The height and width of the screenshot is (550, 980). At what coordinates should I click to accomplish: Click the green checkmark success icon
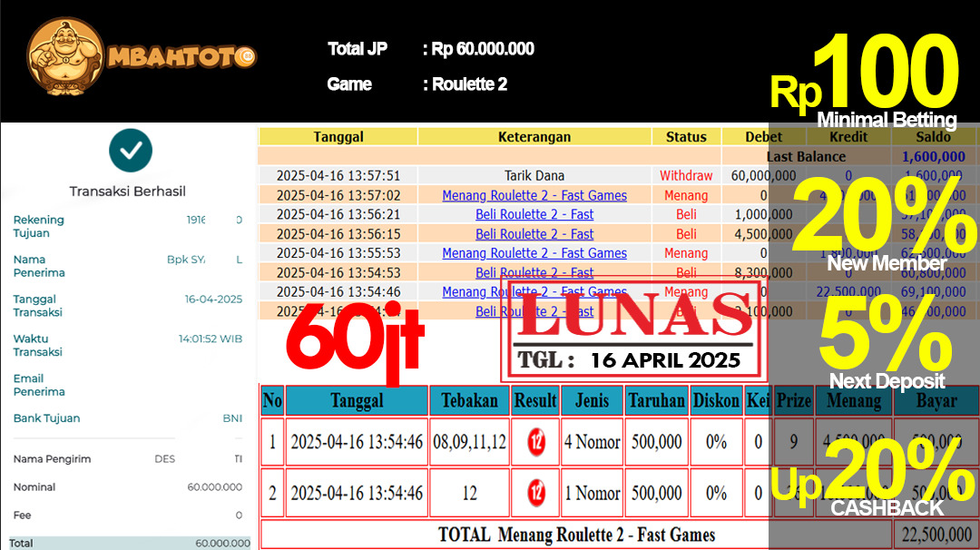click(131, 151)
